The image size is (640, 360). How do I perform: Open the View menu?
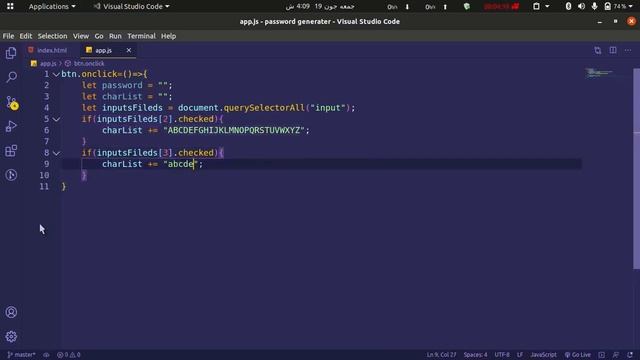(81, 36)
